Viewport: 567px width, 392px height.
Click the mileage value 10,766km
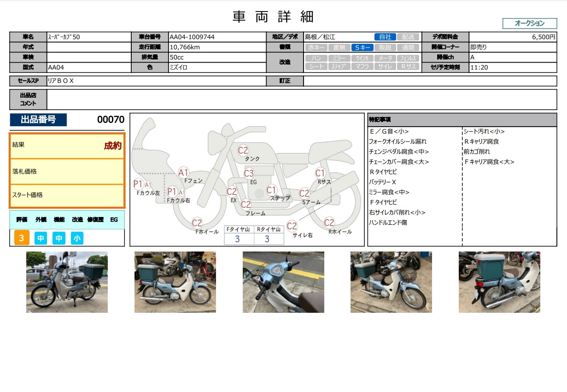[185, 47]
